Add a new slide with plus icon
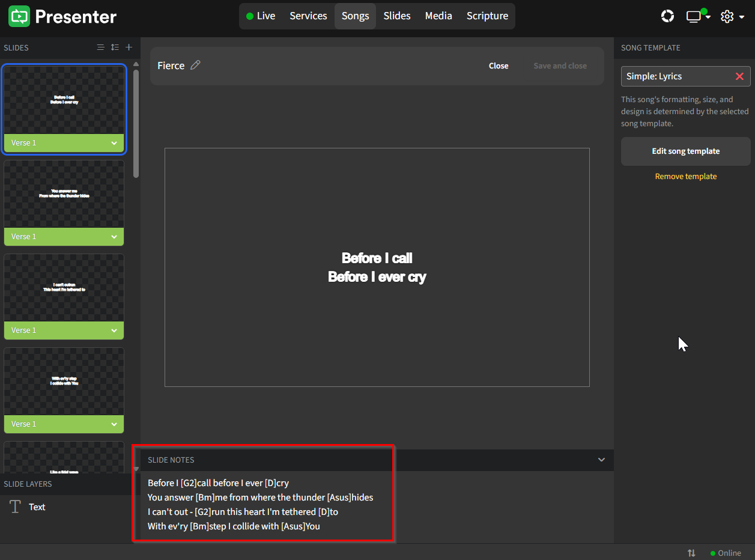The height and width of the screenshot is (560, 755). coord(129,47)
